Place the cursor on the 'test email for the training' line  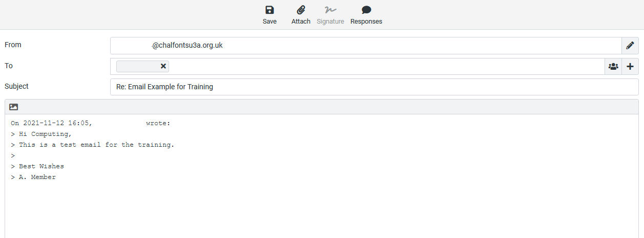(x=96, y=145)
